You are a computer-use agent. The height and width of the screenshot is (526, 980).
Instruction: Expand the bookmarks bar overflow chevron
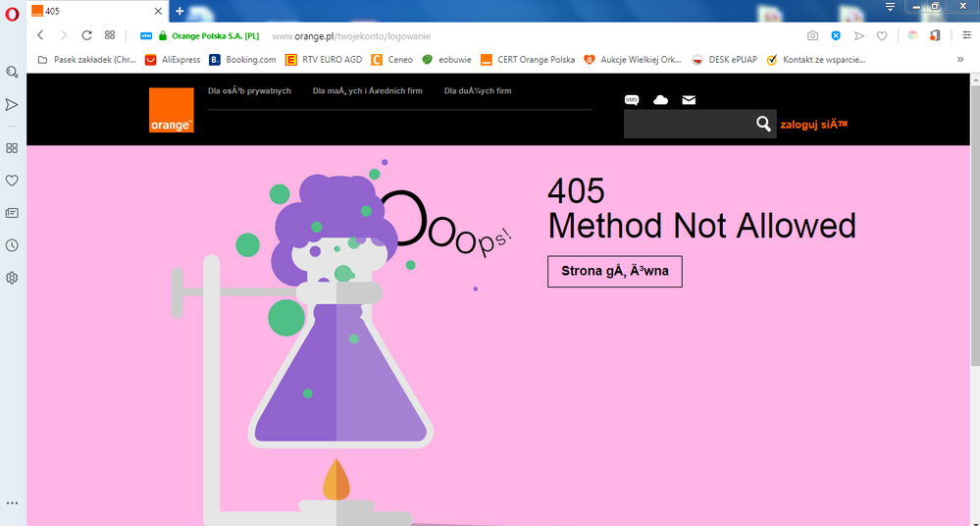[x=960, y=60]
